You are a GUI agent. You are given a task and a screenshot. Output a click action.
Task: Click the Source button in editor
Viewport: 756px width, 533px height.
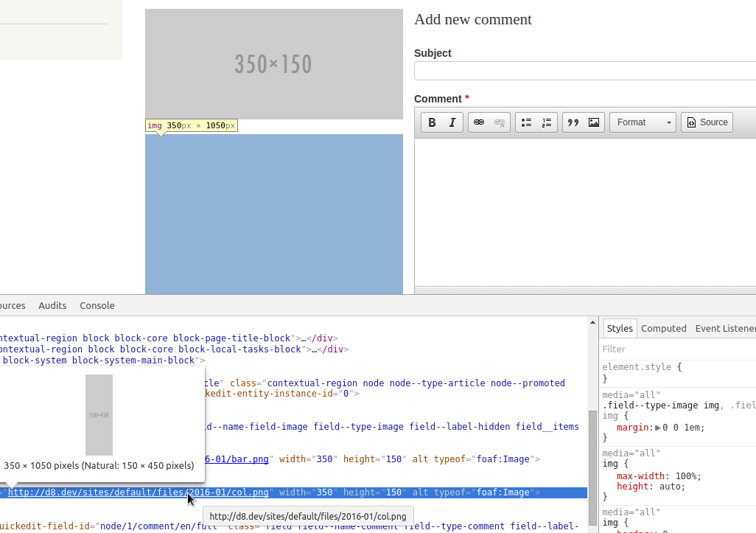click(x=707, y=122)
